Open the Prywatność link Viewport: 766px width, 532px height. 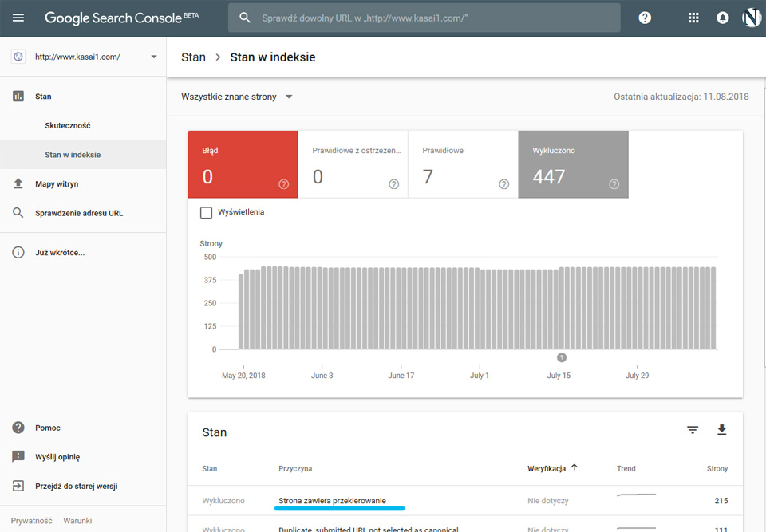click(31, 521)
